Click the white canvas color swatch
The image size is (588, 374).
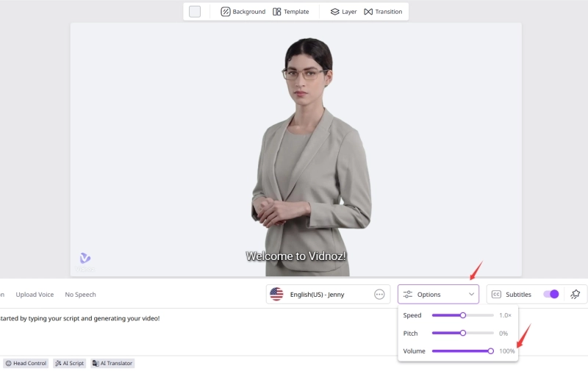(x=195, y=12)
